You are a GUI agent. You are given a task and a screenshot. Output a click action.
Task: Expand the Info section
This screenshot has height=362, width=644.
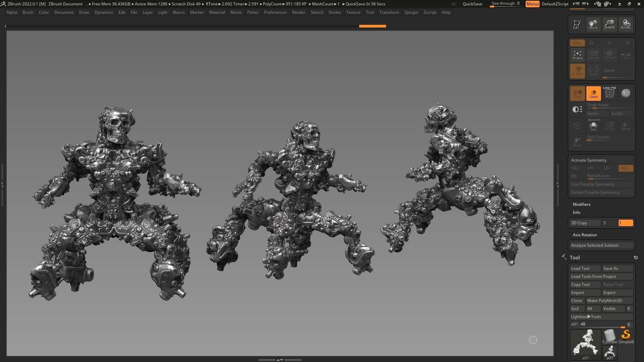(x=576, y=213)
